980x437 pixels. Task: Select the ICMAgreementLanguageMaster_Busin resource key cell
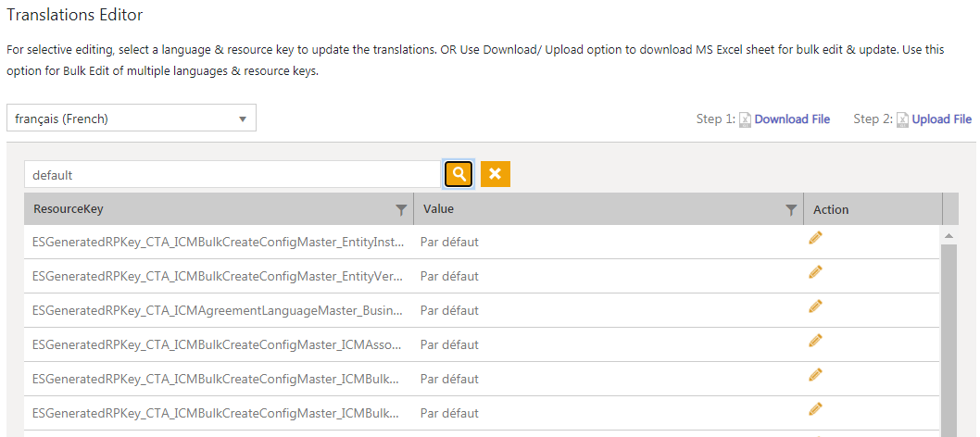point(217,310)
